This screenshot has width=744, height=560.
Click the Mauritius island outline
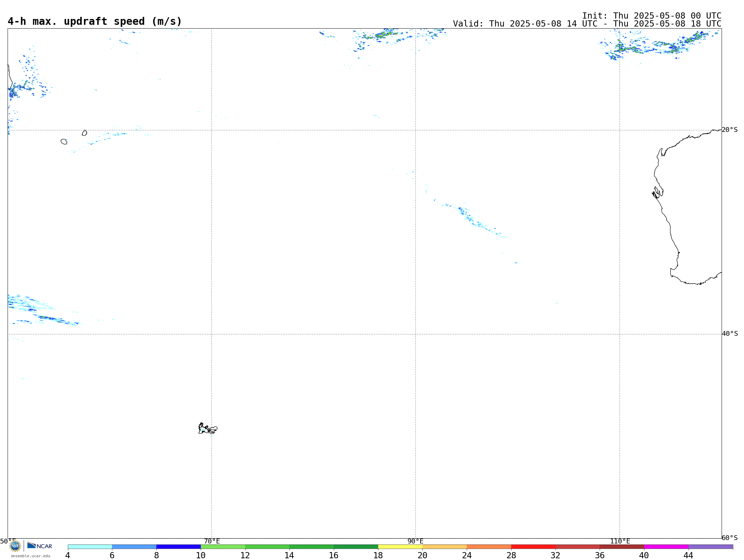pos(84,133)
